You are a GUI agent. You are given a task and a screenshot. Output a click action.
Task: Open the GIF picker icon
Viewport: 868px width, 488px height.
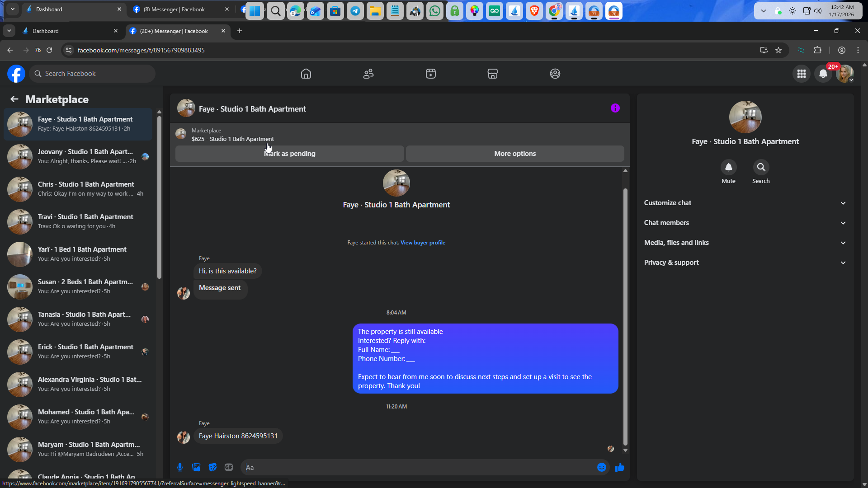pos(229,467)
